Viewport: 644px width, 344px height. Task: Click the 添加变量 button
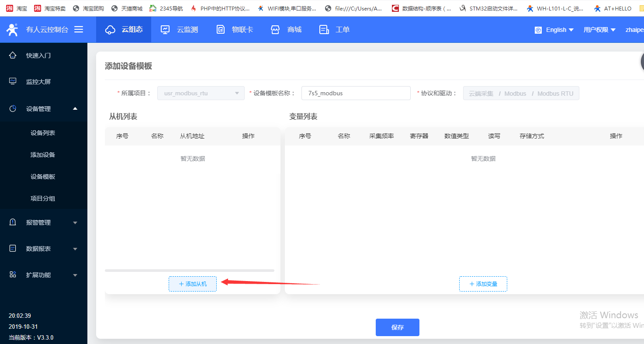point(483,284)
